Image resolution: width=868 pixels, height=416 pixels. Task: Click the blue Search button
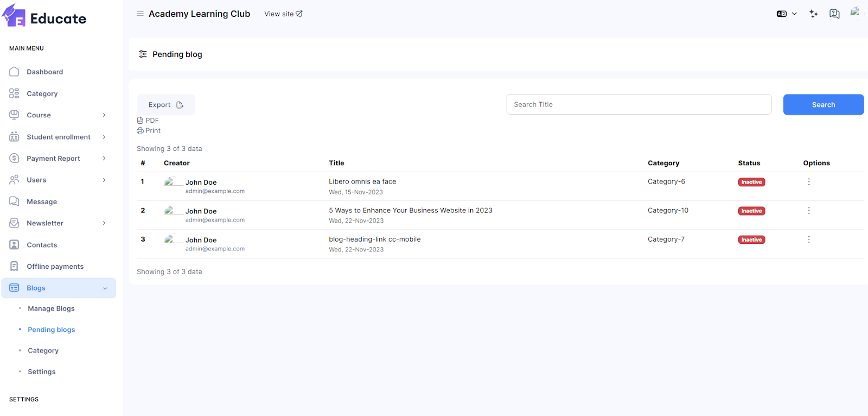tap(823, 105)
